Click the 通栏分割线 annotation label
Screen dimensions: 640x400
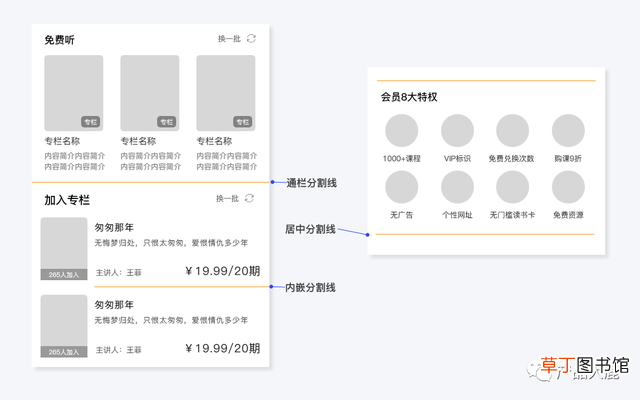pyautogui.click(x=311, y=183)
